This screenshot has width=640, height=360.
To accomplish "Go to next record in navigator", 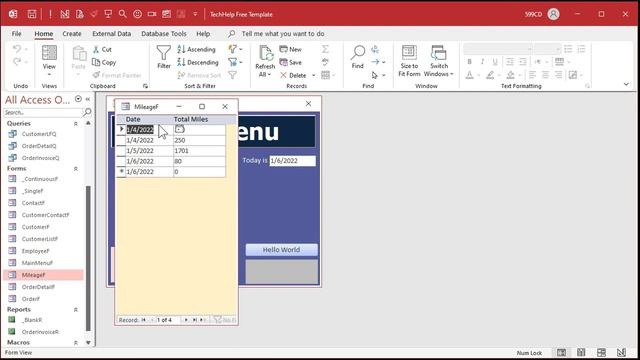I will coord(186,320).
